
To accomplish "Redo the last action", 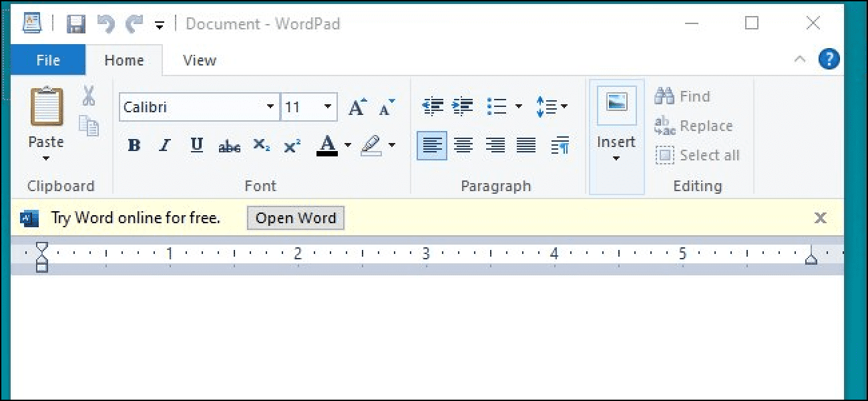I will pyautogui.click(x=134, y=23).
